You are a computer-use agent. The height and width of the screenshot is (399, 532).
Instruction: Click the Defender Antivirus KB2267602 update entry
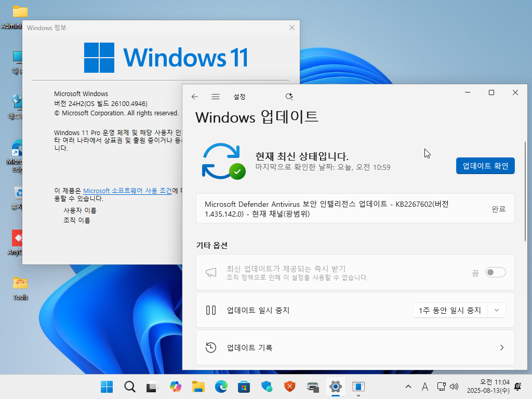pyautogui.click(x=355, y=209)
